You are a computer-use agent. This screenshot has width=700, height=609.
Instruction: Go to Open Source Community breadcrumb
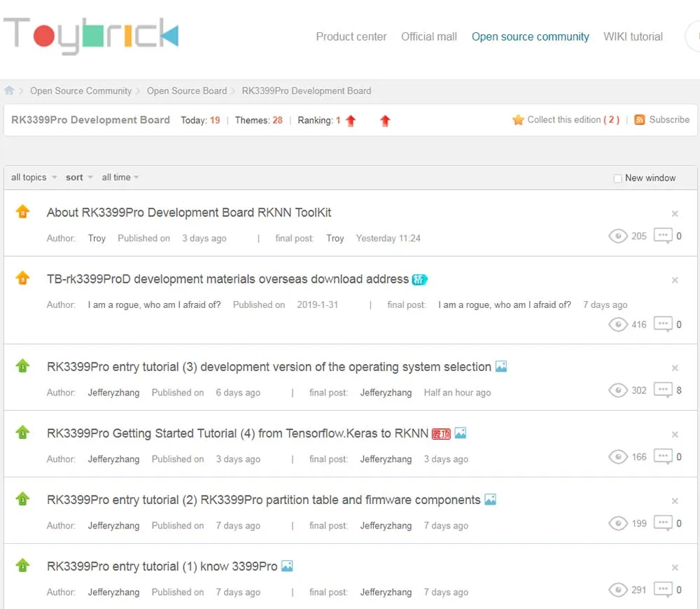[80, 90]
